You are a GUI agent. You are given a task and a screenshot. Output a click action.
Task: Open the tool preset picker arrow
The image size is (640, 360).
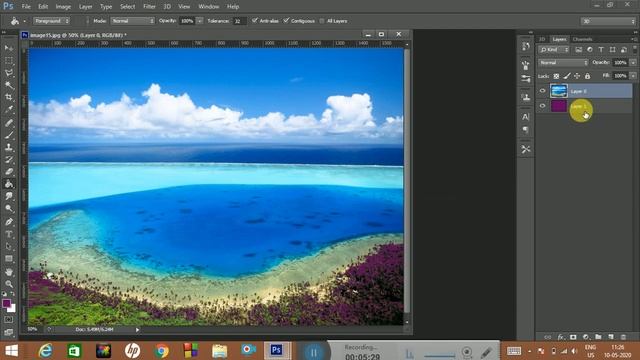click(24, 21)
